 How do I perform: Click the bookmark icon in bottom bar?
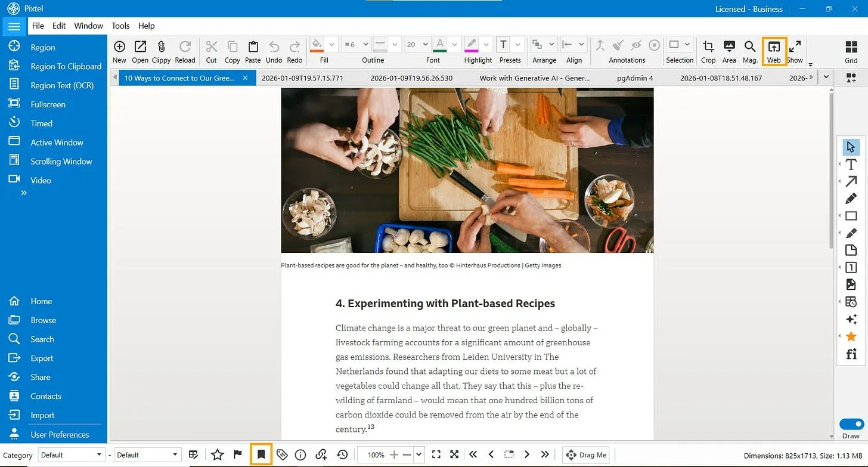[261, 454]
